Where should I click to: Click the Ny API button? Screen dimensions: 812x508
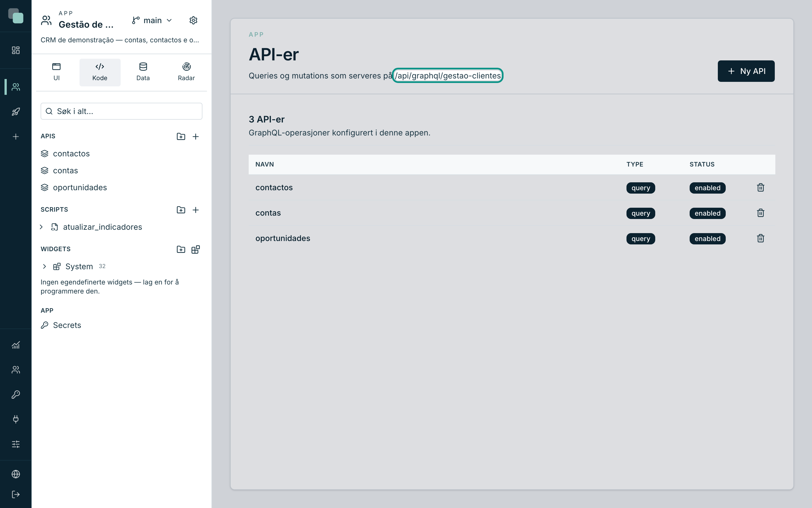[746, 71]
